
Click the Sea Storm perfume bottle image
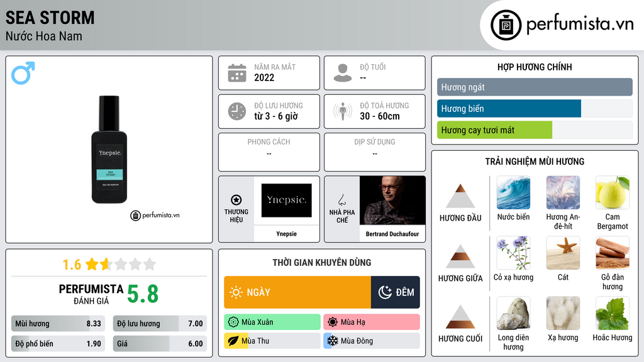click(109, 150)
